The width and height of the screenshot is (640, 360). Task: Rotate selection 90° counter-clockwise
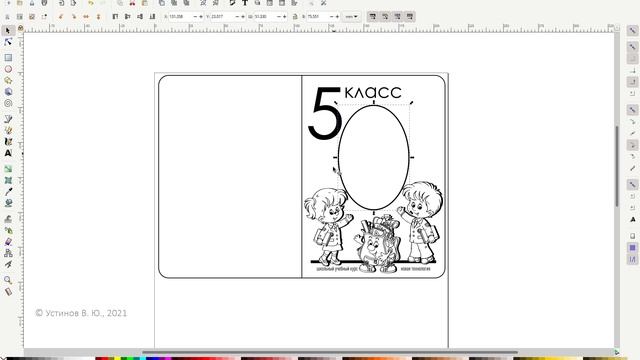(61, 17)
